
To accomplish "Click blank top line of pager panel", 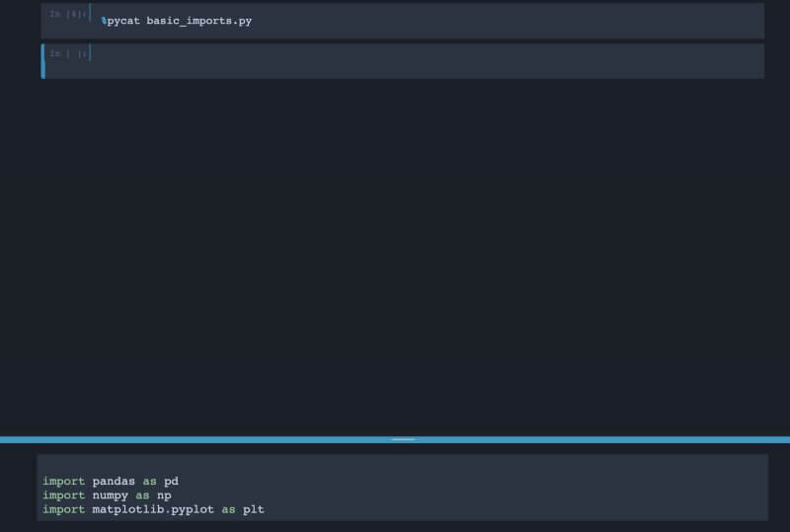I will point(395,465).
